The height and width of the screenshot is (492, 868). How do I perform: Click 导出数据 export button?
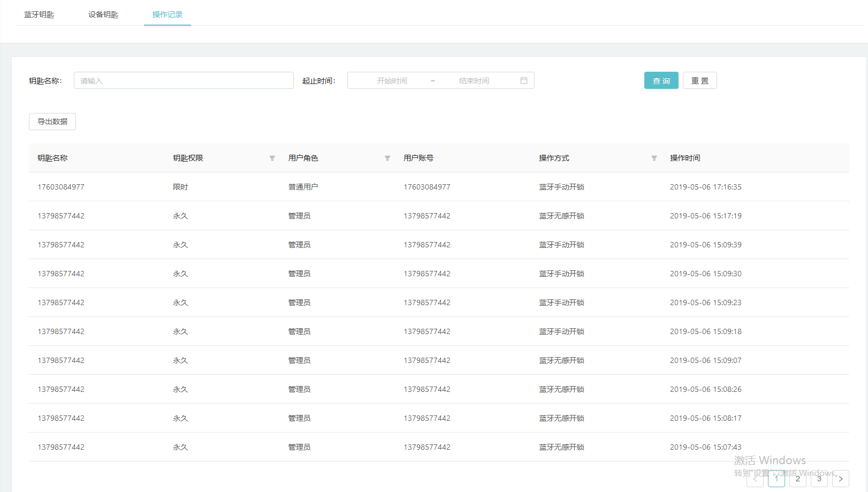coord(52,122)
